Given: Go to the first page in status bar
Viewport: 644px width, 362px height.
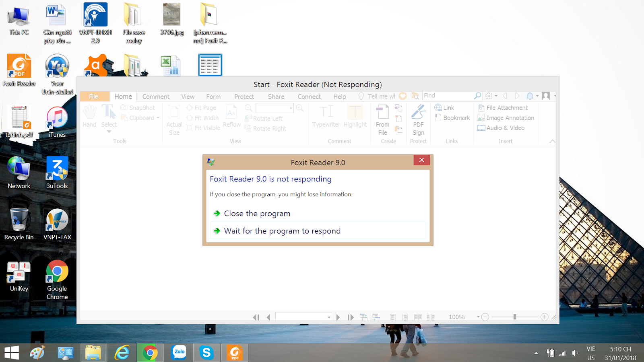Looking at the screenshot, I should 256,317.
